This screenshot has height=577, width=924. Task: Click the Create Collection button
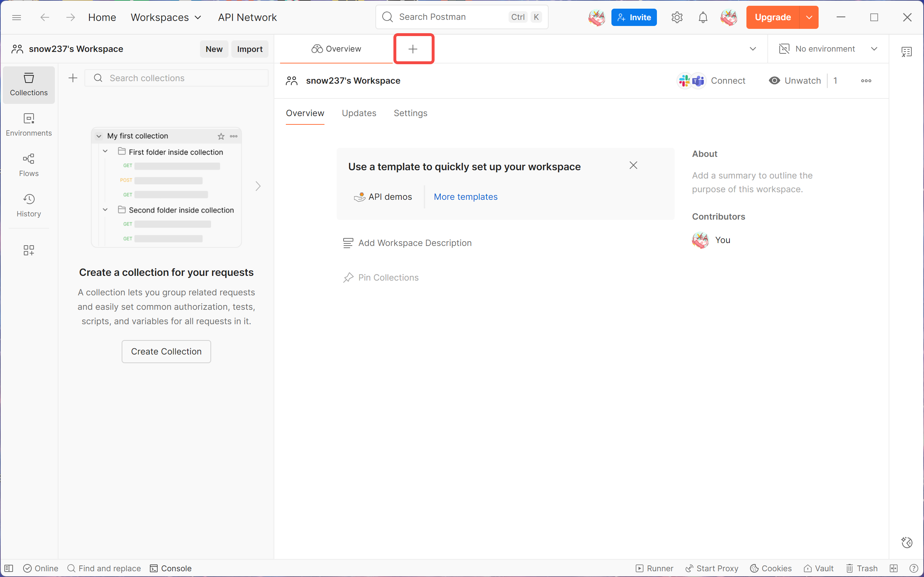[x=166, y=351]
